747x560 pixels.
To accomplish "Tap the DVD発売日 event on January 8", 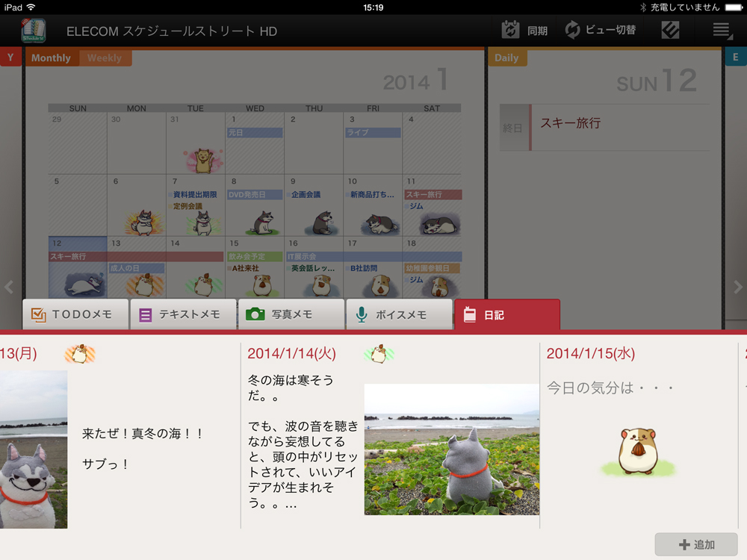I will [x=255, y=195].
